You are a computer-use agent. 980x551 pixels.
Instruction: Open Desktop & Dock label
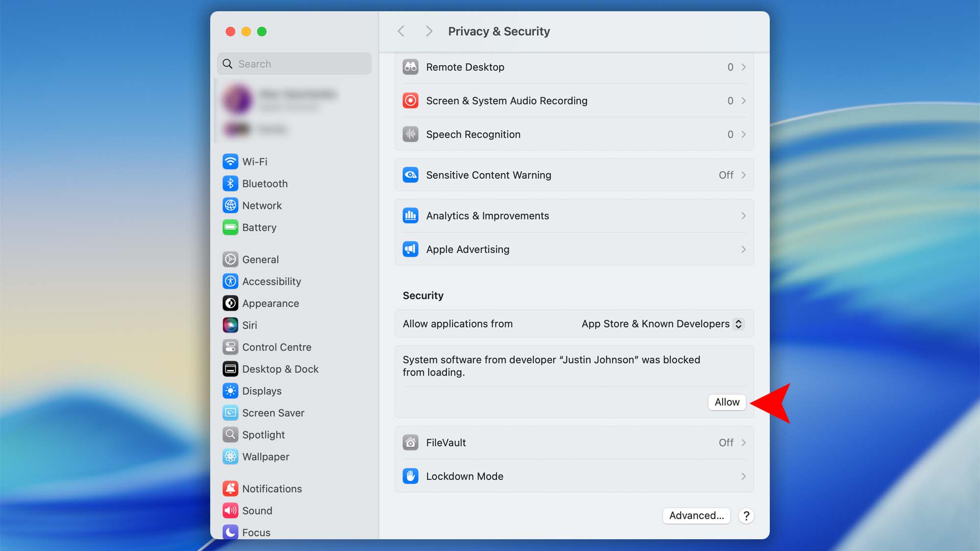tap(280, 369)
